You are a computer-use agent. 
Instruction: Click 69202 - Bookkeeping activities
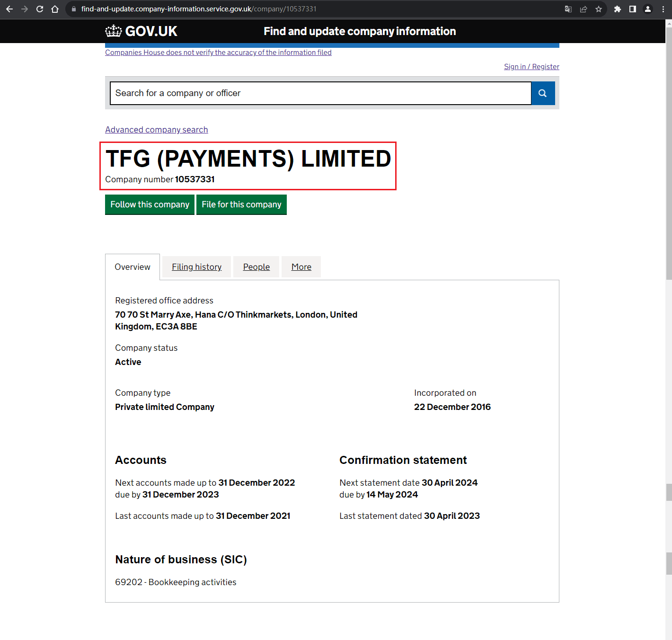point(176,582)
